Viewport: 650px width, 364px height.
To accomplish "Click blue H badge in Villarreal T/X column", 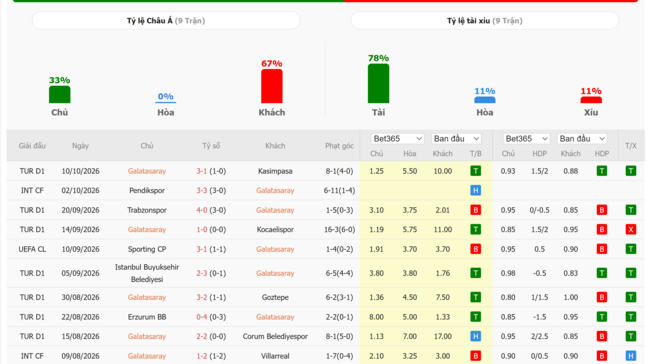I will 631,356.
